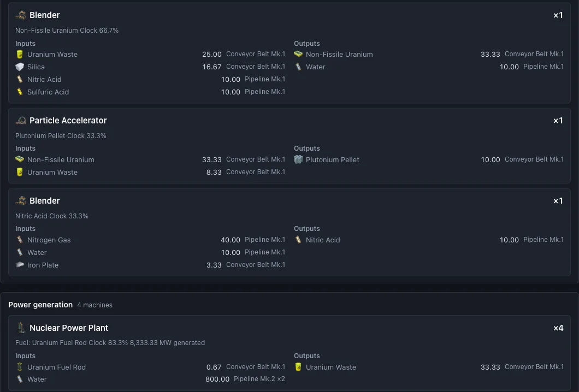Click the ×4 multiplier on Nuclear Power Plant

pyautogui.click(x=558, y=328)
